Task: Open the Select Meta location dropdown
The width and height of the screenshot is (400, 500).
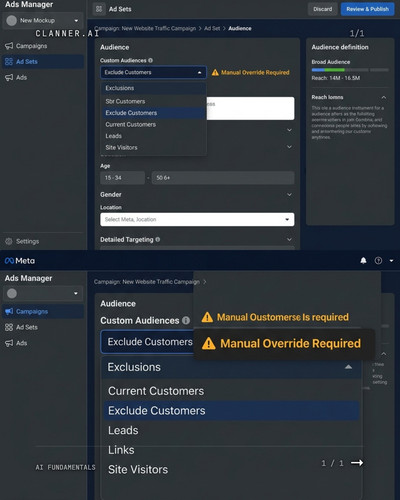Action: (x=197, y=219)
